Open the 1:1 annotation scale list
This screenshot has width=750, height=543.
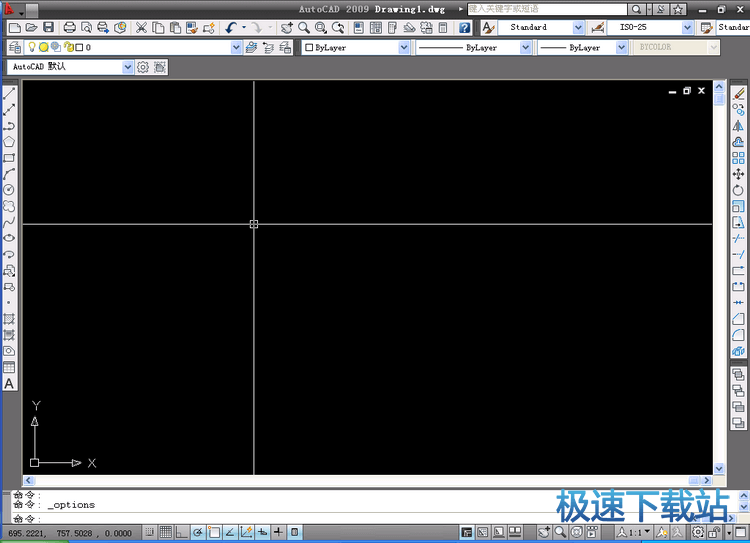647,532
